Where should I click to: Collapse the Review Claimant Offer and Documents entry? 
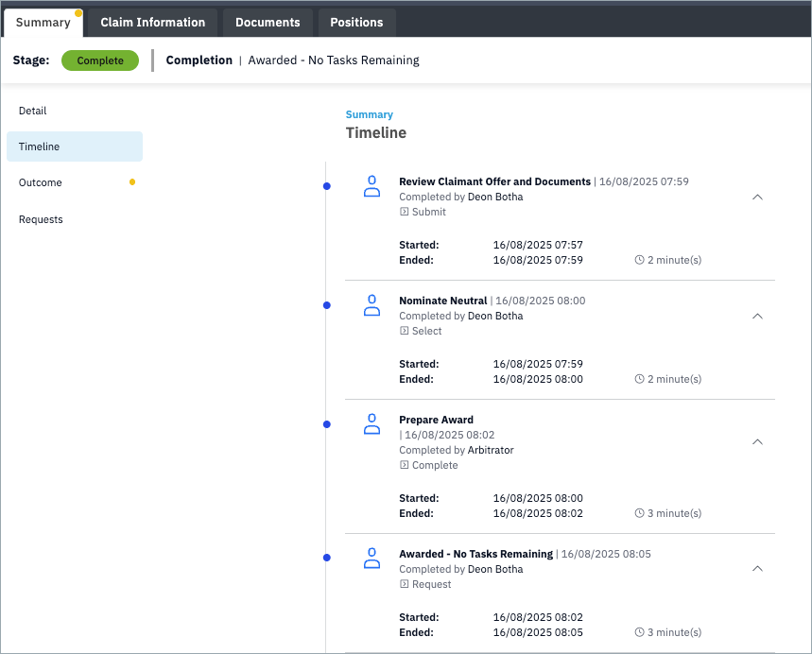757,197
